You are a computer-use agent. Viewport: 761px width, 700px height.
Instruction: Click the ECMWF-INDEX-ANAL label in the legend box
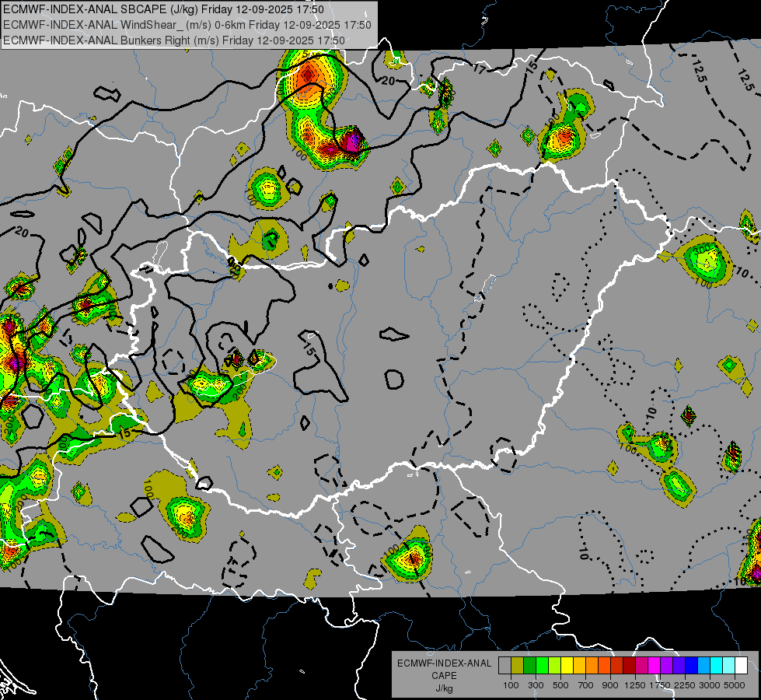444,663
